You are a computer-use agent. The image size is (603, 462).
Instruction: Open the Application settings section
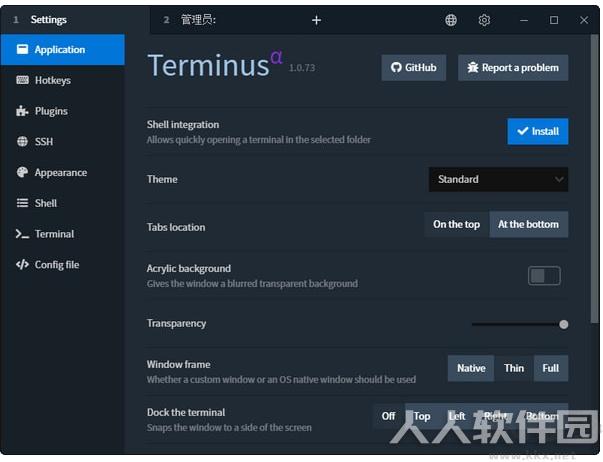point(62,50)
